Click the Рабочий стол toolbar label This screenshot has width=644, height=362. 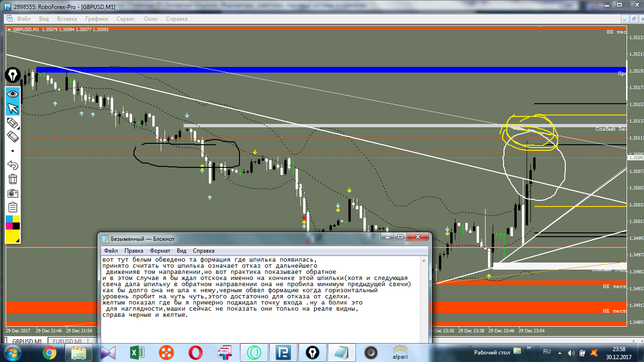click(492, 352)
